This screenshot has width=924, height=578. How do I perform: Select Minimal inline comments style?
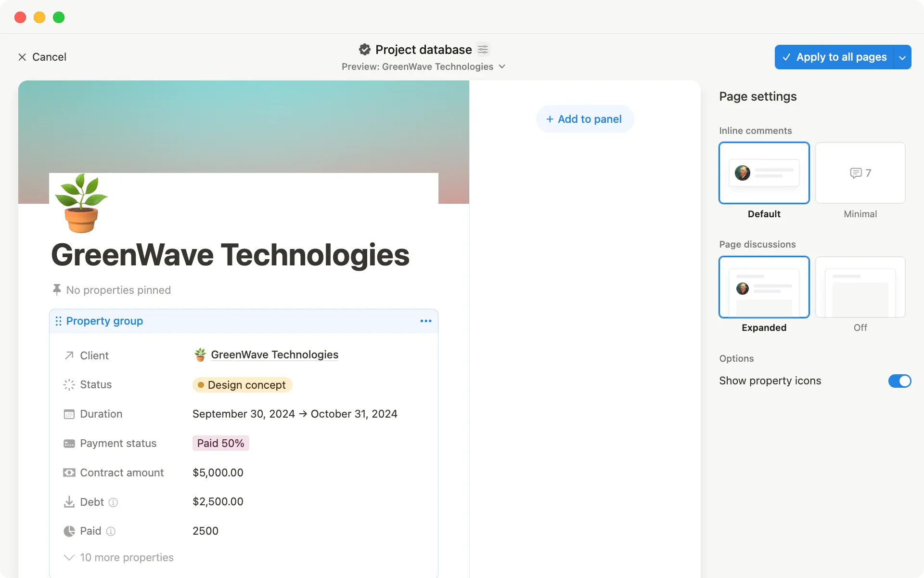pos(860,173)
